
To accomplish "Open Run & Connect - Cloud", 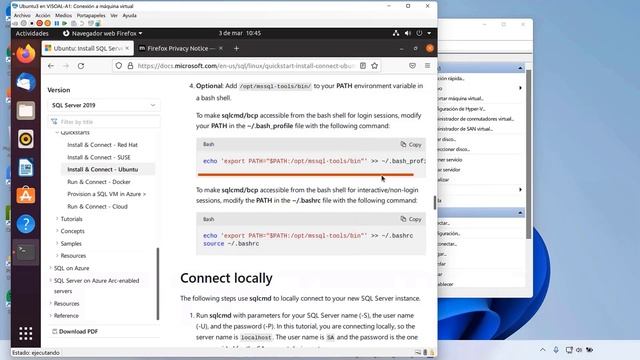I will (98, 207).
